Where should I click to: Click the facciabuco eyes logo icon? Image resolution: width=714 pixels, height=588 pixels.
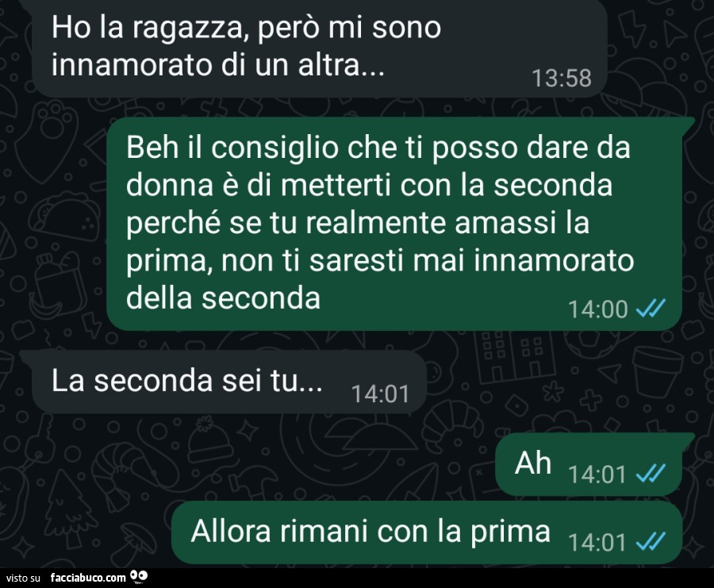(138, 577)
